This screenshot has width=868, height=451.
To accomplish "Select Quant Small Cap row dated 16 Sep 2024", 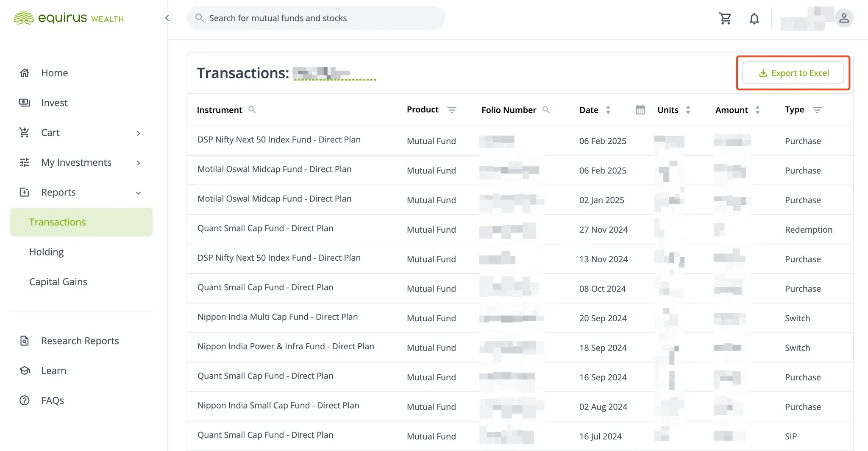I will point(520,377).
